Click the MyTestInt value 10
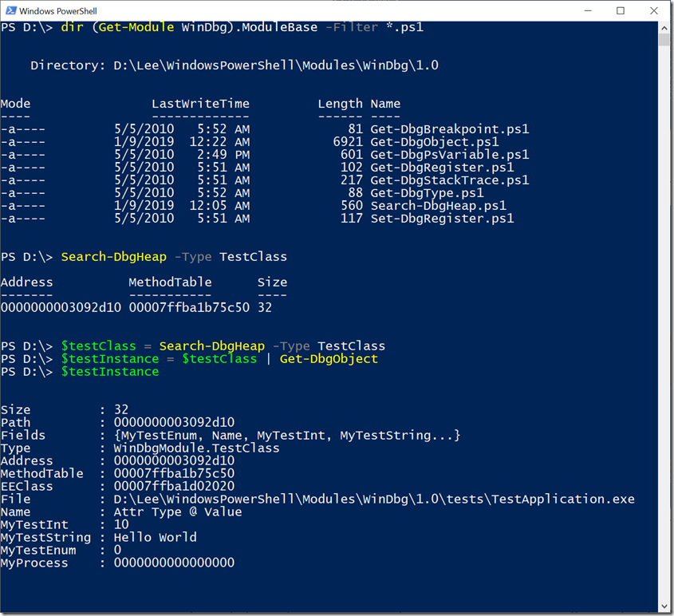The height and width of the screenshot is (616, 674). click(x=121, y=524)
